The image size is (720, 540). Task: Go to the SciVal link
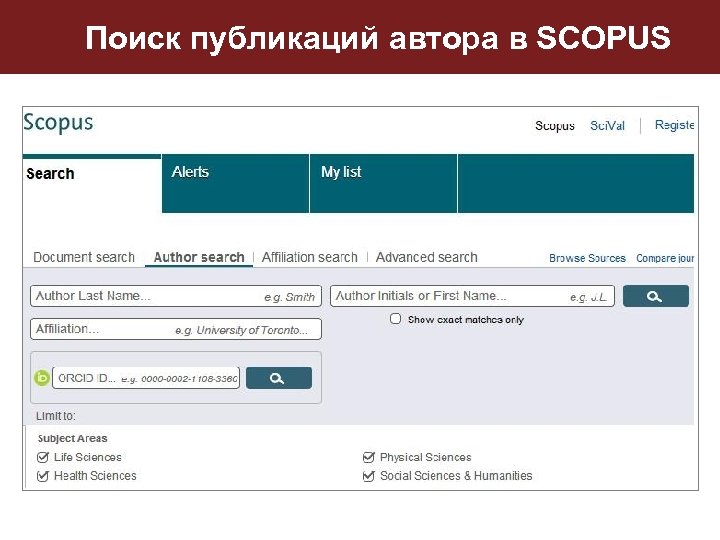(x=607, y=126)
